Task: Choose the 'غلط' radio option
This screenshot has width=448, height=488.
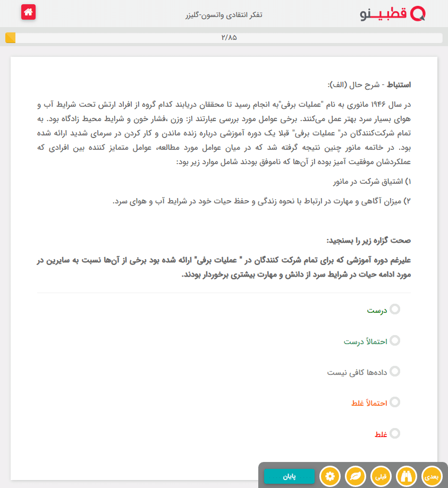Action: 395,433
